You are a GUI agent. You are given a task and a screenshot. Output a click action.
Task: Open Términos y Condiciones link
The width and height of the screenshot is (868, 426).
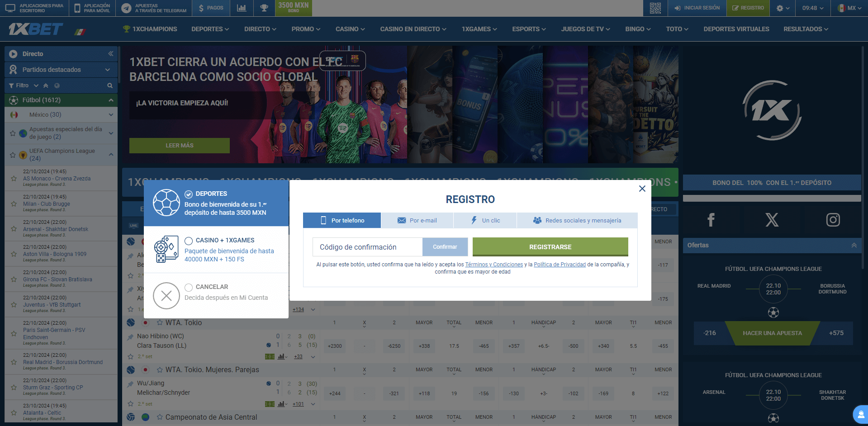click(x=494, y=265)
